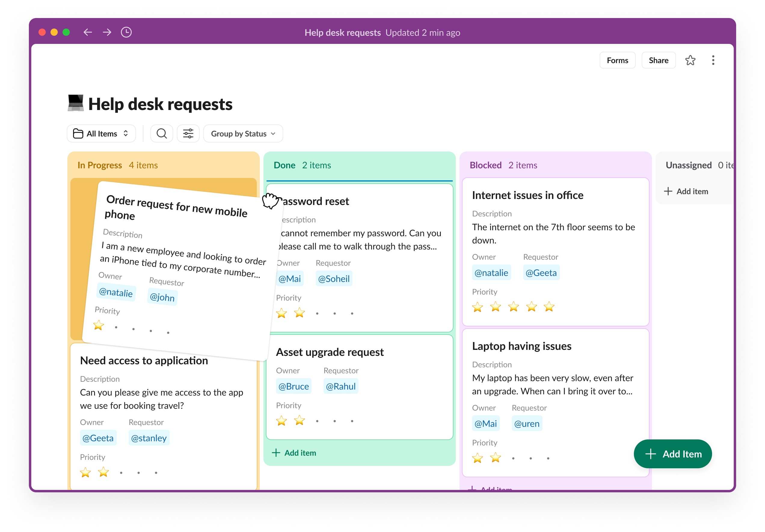The height and width of the screenshot is (532, 765).
Task: Open history via the clock icon
Action: 126,32
